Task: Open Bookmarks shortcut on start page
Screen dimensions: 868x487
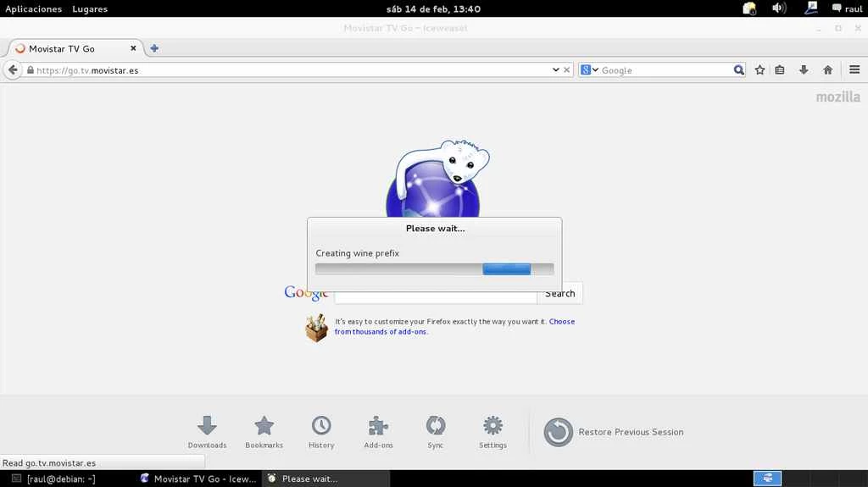Action: pos(264,432)
